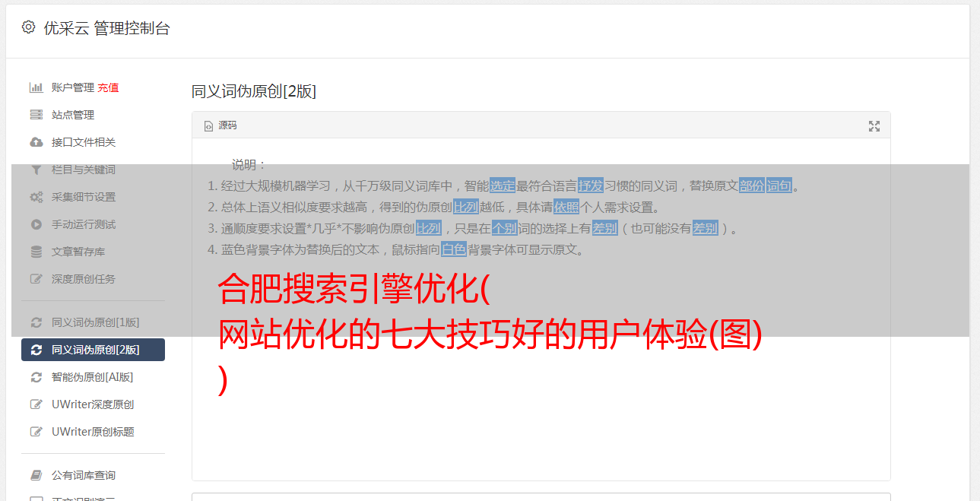Go to 站点管理 page
This screenshot has width=980, height=501.
(73, 115)
